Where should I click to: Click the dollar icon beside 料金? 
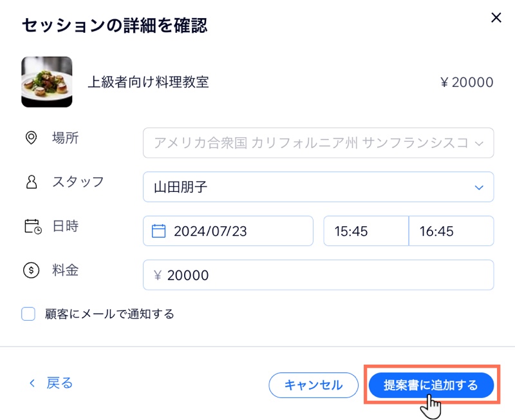(32, 270)
